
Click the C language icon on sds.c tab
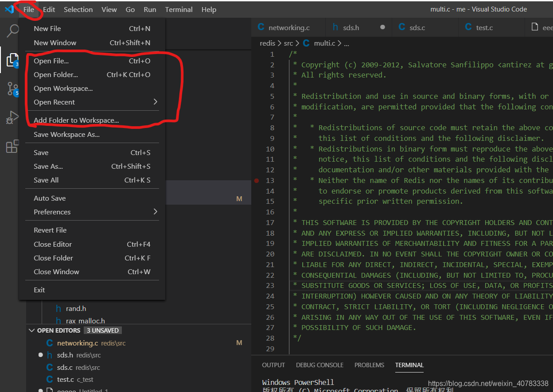click(401, 27)
